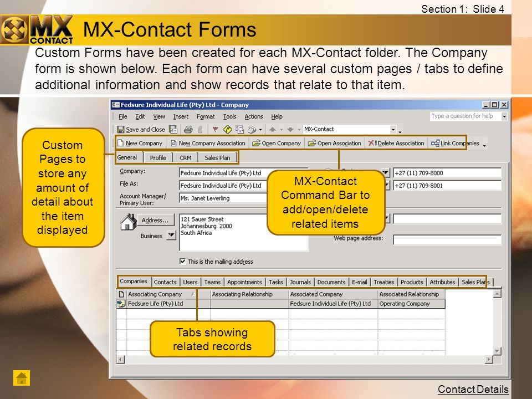Click the Web page address field
Screen dimensions: 532x399
(x=447, y=240)
